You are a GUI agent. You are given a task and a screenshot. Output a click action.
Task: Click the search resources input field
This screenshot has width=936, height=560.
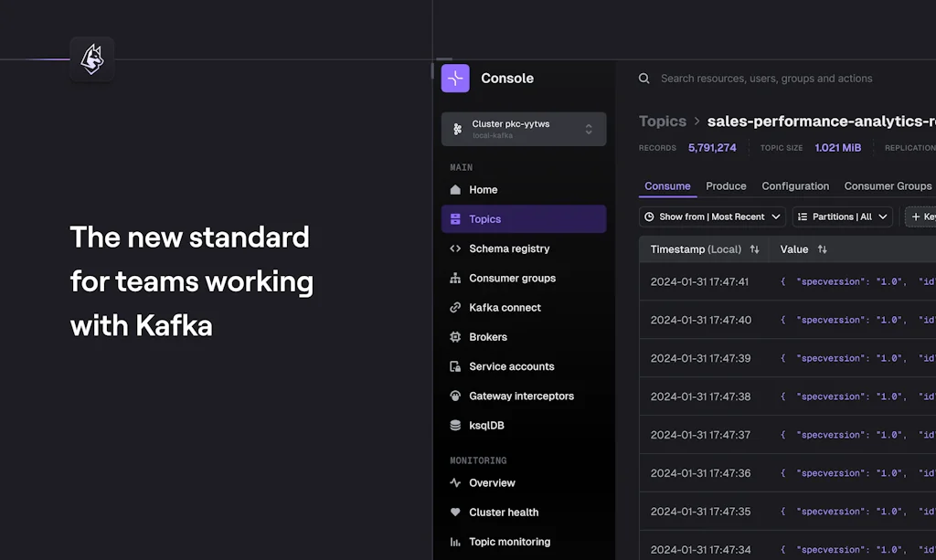pos(768,79)
